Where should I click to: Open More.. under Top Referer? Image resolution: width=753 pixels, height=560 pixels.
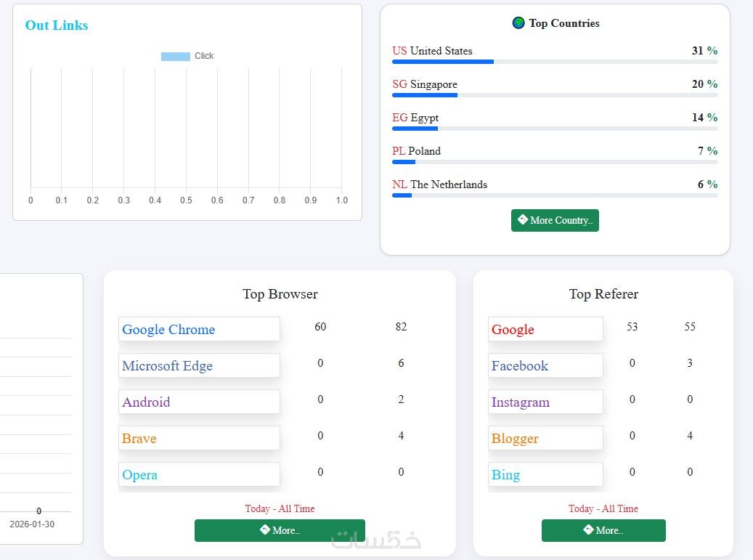pyautogui.click(x=603, y=530)
